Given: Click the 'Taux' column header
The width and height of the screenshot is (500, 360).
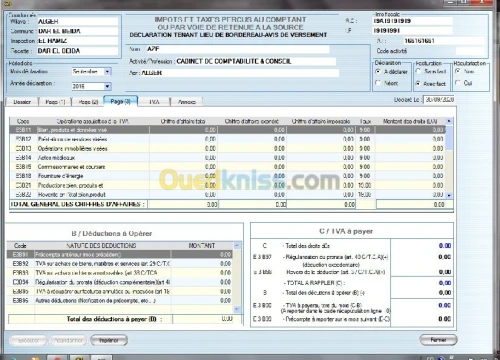Looking at the screenshot, I should [365, 121].
